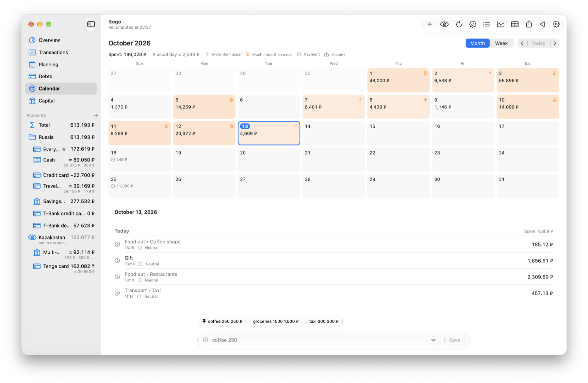Click the Save button
The image size is (588, 383).
pyautogui.click(x=454, y=340)
